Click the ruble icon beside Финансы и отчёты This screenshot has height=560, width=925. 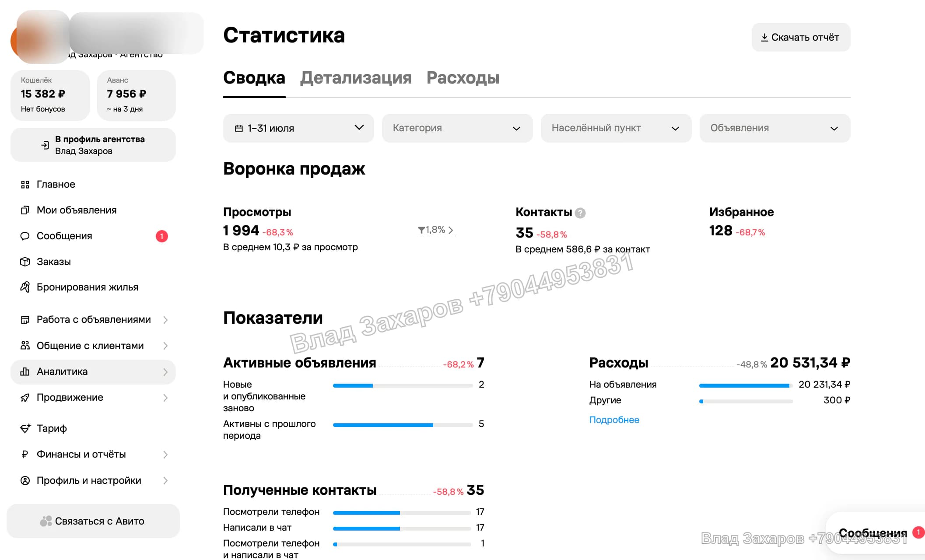tap(25, 455)
